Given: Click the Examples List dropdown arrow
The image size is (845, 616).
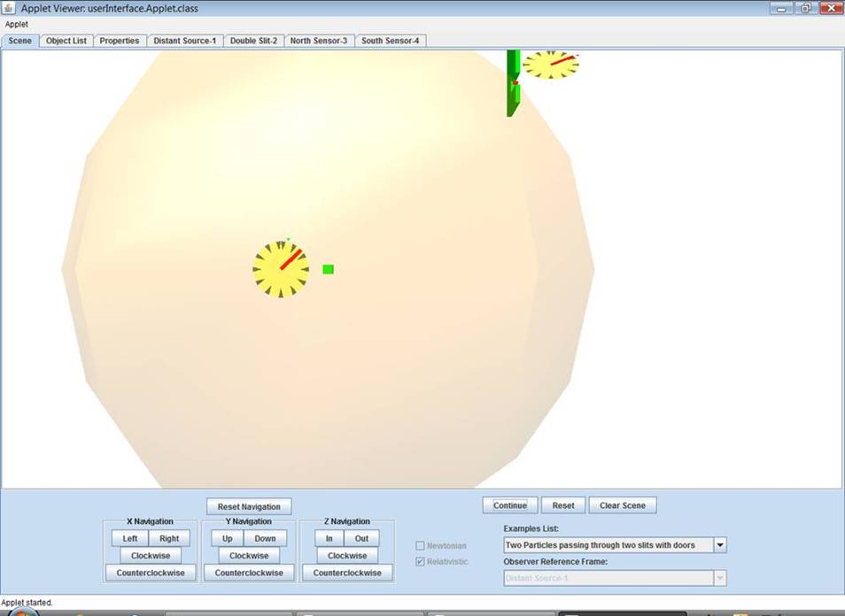Looking at the screenshot, I should coord(719,545).
